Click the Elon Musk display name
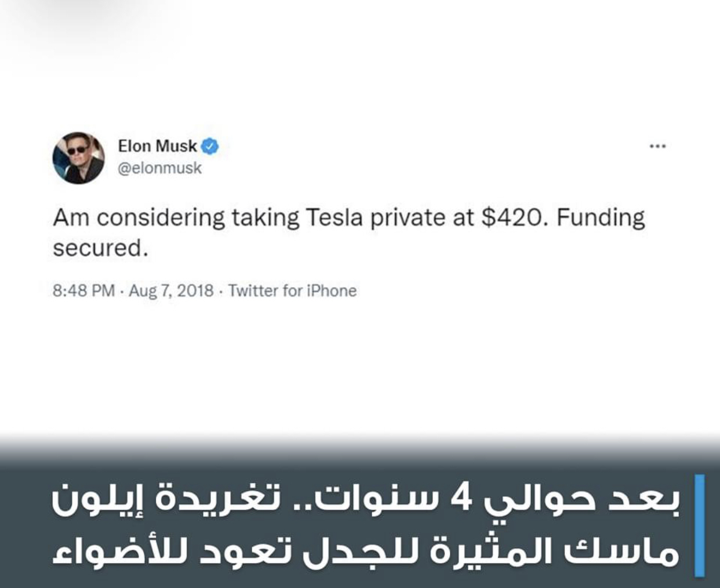 [x=157, y=146]
